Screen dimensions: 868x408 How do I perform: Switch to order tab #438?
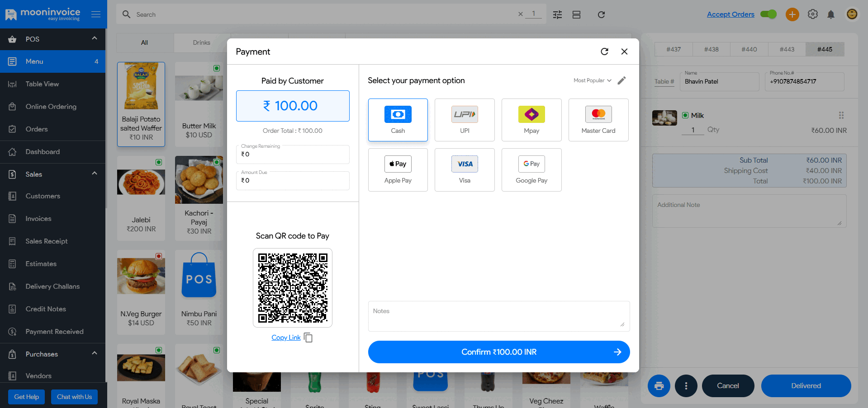point(711,49)
